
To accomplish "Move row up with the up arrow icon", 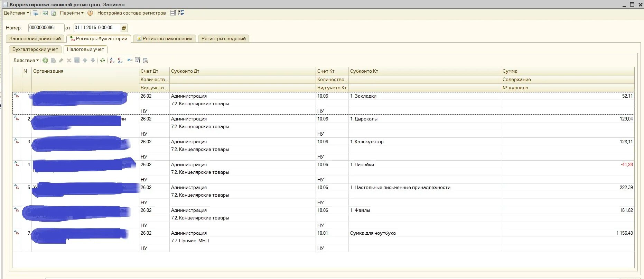I will (85, 60).
